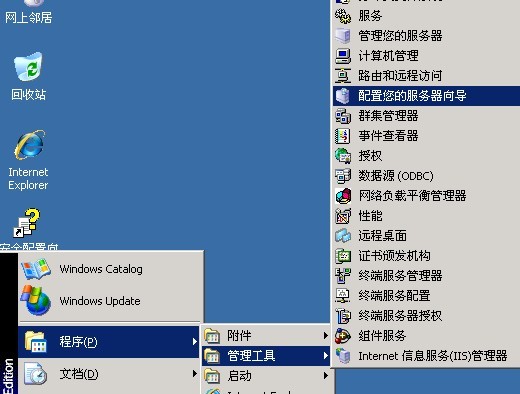Choose the 计算机管理 menu entry

point(426,56)
